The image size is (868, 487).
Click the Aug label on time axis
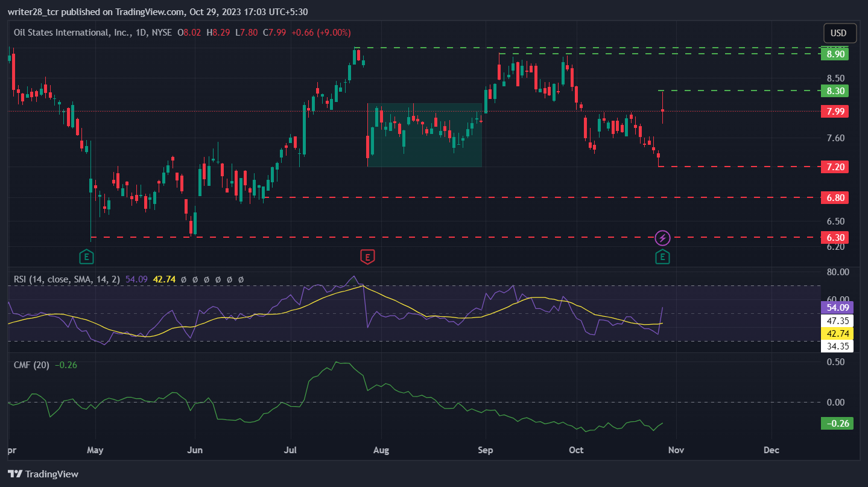tap(381, 450)
